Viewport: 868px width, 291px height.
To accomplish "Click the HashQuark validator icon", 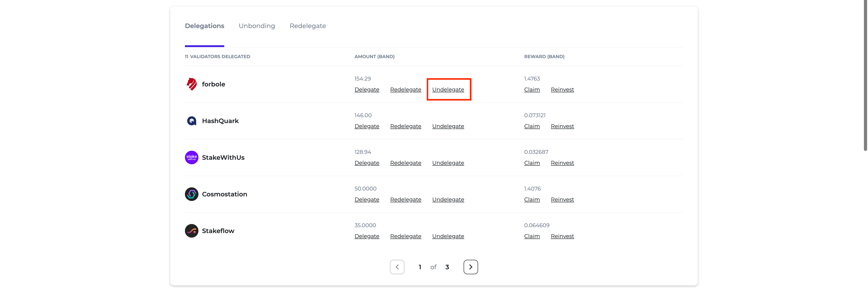I will pyautogui.click(x=191, y=121).
